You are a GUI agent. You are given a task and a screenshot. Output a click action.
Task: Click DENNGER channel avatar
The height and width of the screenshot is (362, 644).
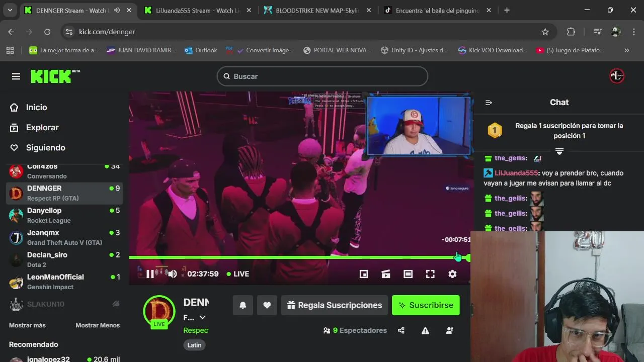[159, 311]
